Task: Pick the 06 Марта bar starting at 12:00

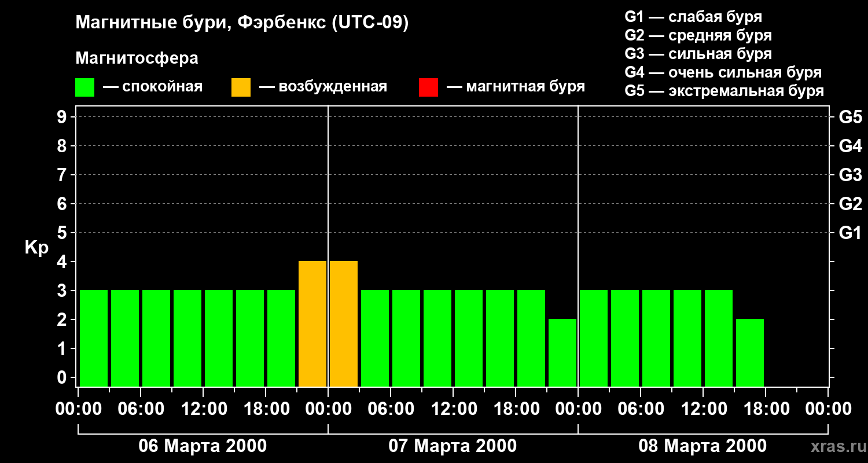Action: click(219, 338)
